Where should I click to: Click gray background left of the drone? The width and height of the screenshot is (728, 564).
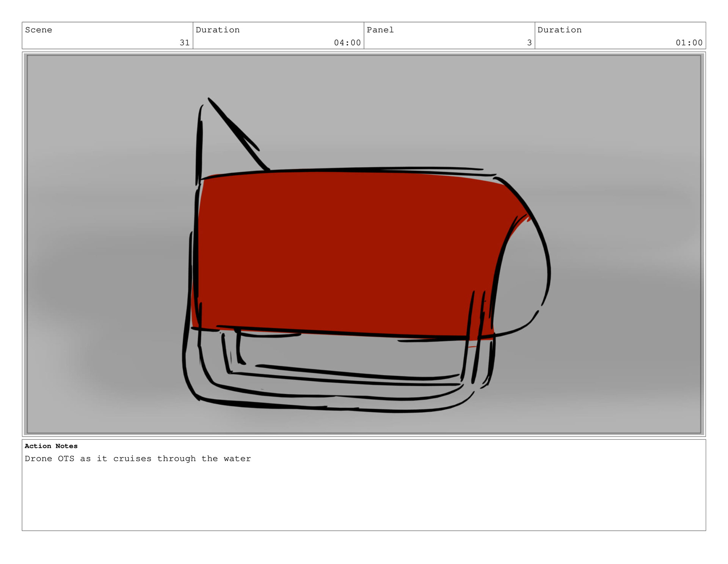(x=106, y=247)
